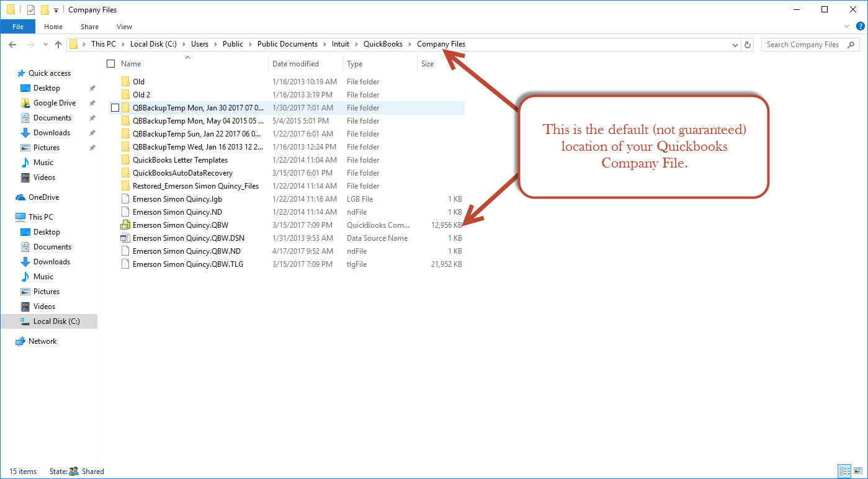The width and height of the screenshot is (868, 479).
Task: Select the QuickBooks Letter Templates folder
Action: click(180, 159)
